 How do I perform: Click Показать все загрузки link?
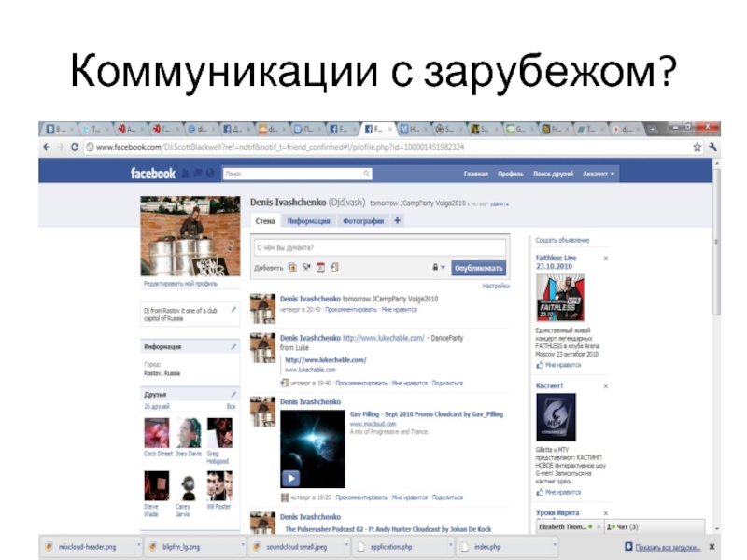[x=667, y=548]
